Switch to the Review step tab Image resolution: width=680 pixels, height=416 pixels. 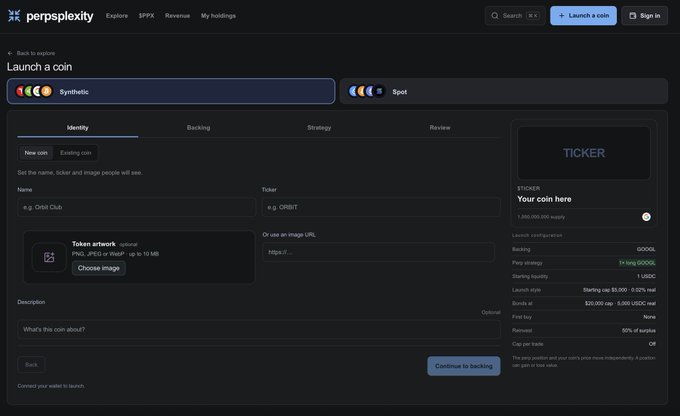(440, 128)
